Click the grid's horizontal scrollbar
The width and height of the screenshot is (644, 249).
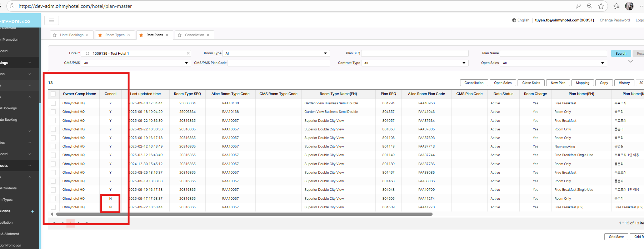[244, 214]
